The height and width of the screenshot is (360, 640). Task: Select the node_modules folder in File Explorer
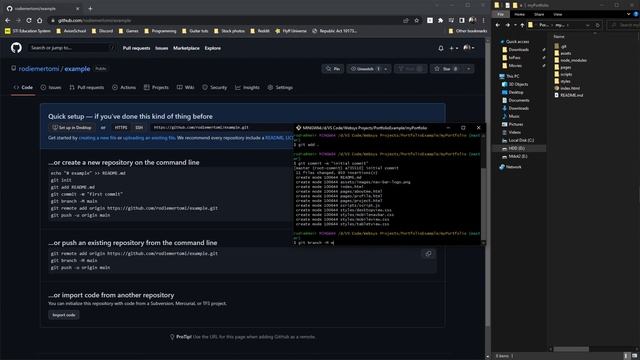[570, 60]
